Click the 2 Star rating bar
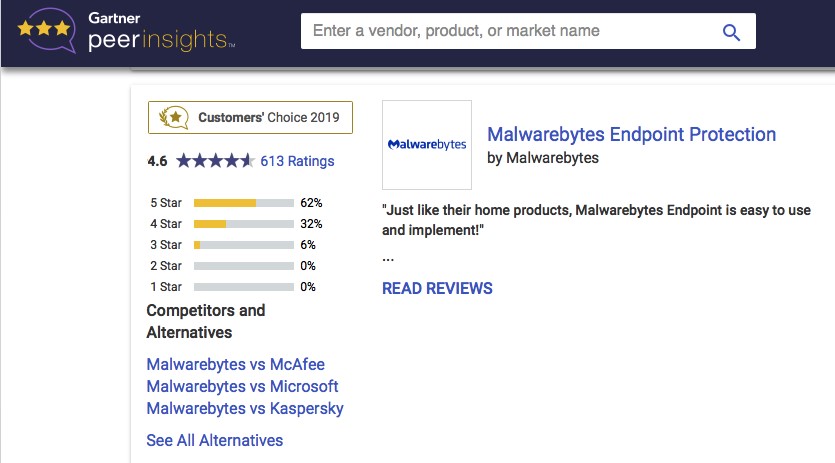835x463 pixels. coord(243,266)
